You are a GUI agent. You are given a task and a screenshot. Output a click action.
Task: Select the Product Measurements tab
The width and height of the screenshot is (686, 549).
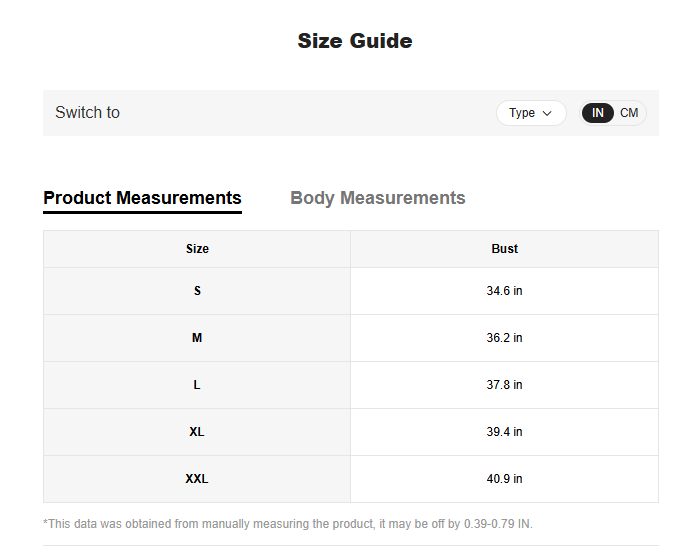(142, 198)
